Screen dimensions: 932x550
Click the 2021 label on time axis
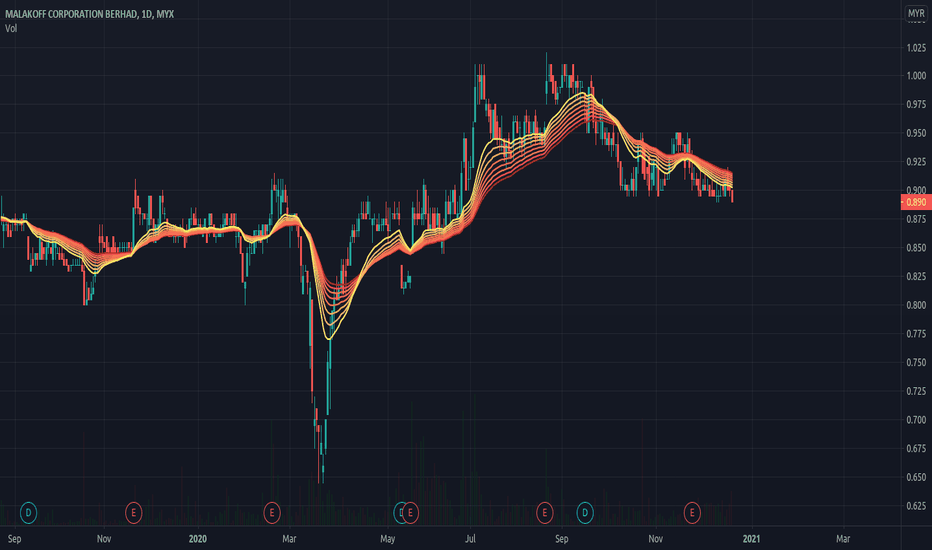point(751,539)
